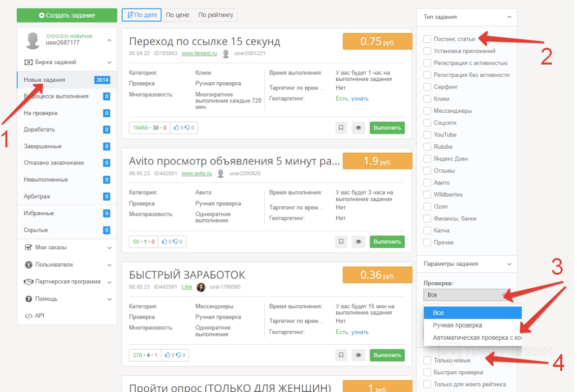Click the newbie star rating icons

[57, 36]
